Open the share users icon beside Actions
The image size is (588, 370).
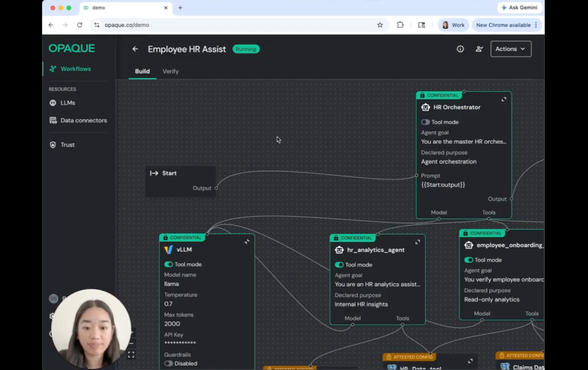479,49
